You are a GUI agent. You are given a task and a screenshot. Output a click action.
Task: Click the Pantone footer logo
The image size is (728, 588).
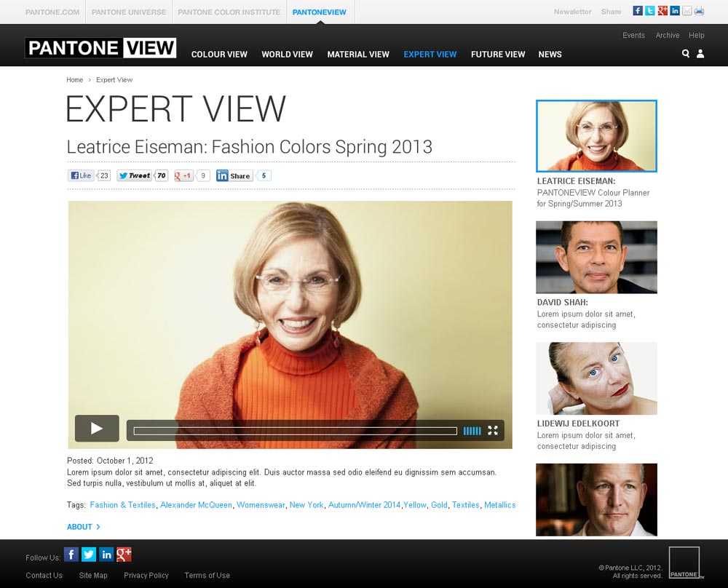[684, 563]
